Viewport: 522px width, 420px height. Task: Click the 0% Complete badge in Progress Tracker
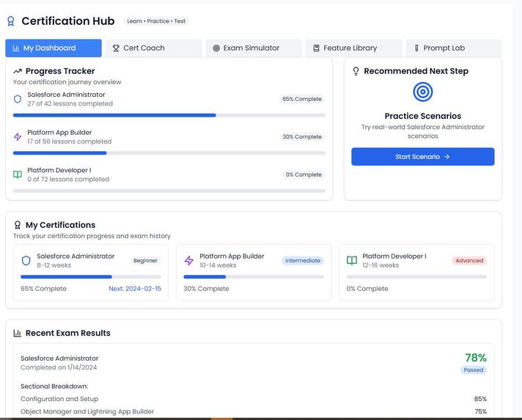click(304, 174)
